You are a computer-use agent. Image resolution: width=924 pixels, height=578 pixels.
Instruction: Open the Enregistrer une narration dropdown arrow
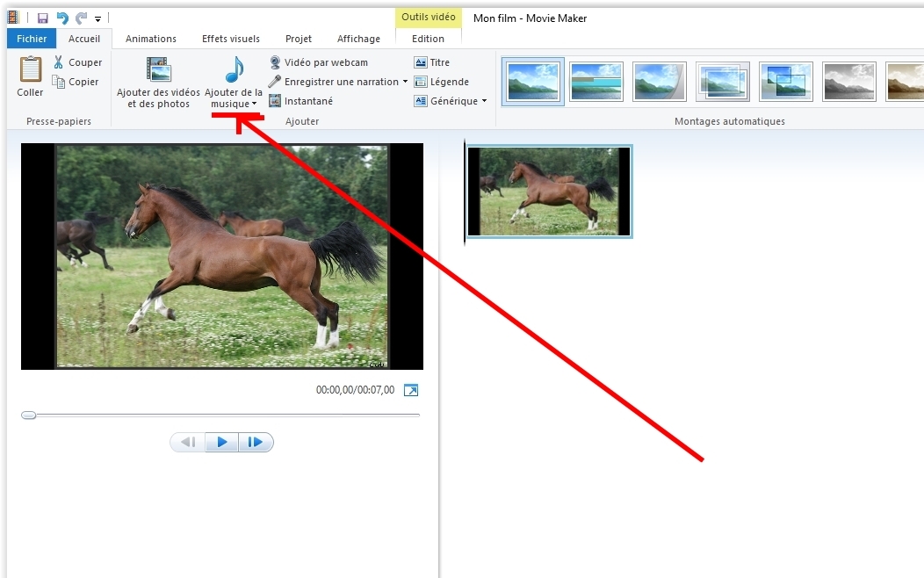click(x=405, y=82)
